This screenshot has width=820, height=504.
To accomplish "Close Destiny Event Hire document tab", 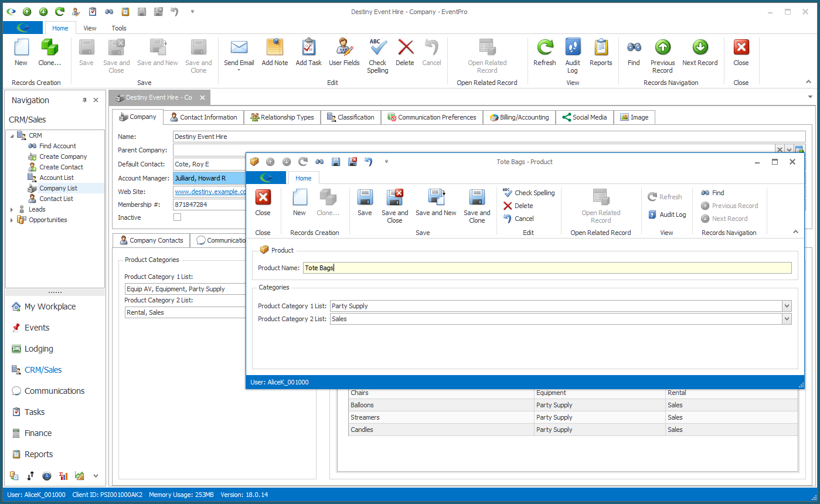I will (x=202, y=97).
